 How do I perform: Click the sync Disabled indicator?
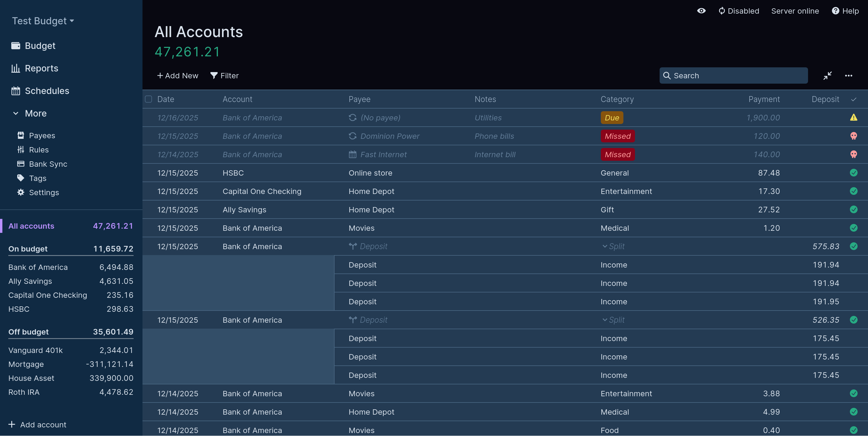point(739,11)
